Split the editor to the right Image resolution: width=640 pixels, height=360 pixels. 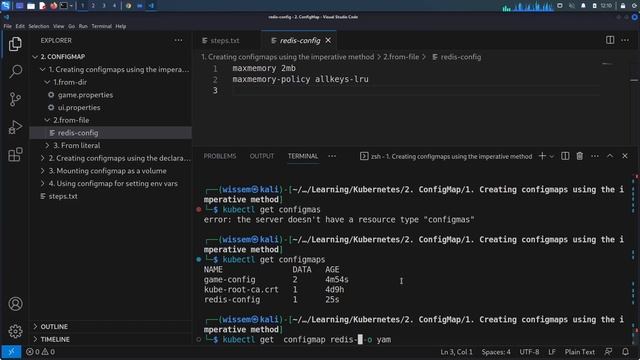pos(610,40)
